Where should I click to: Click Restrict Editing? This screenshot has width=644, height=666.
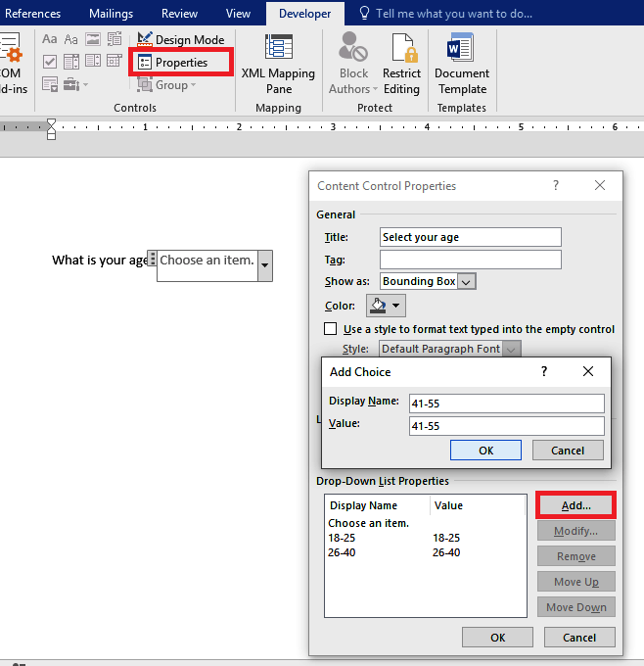(401, 64)
